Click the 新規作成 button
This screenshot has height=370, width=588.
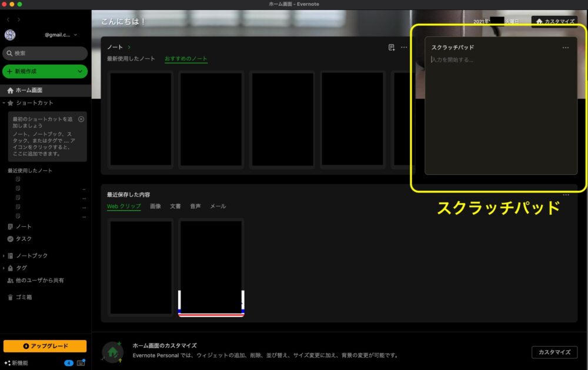pyautogui.click(x=45, y=71)
